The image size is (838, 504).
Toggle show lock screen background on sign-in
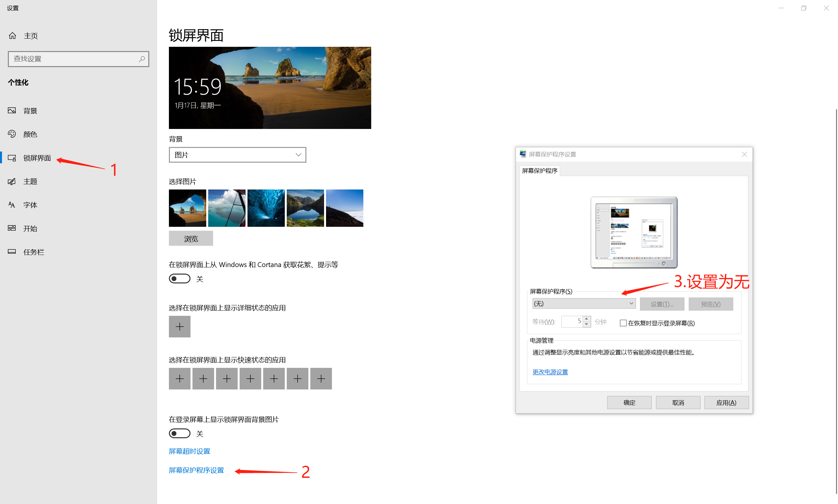(179, 434)
